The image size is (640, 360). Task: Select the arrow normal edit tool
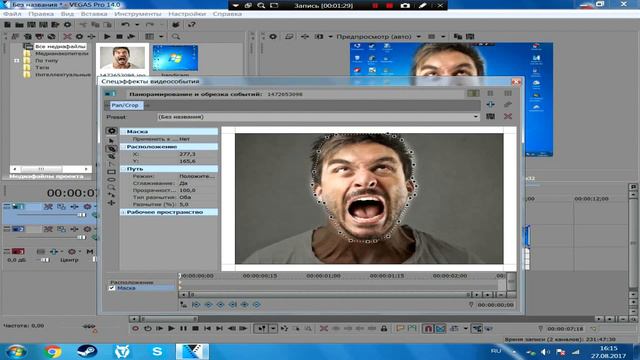tap(111, 141)
